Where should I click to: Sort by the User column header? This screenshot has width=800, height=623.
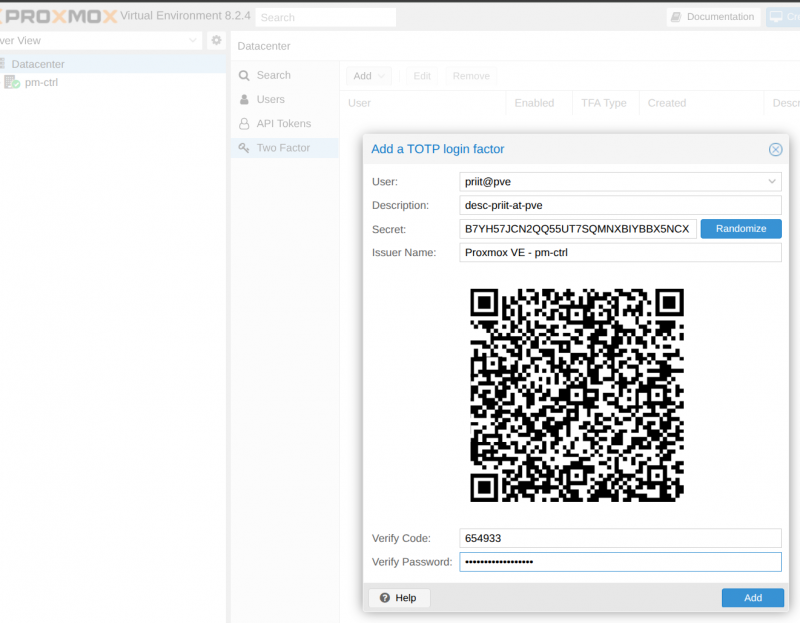(423, 103)
